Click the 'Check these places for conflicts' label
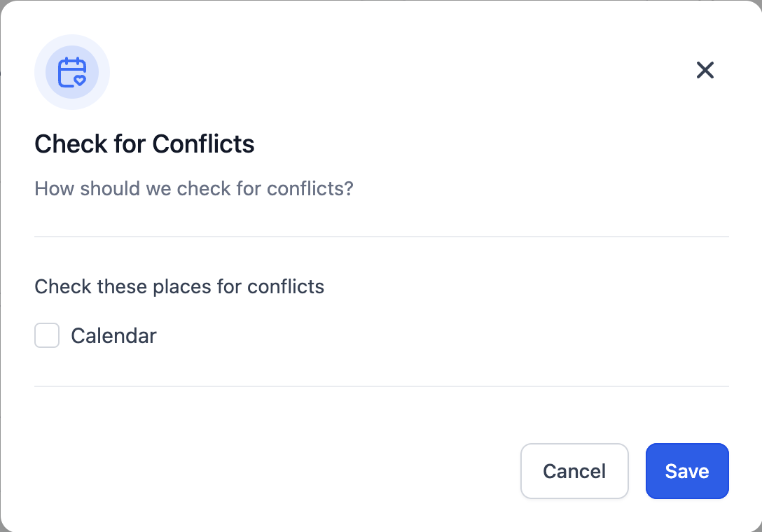This screenshot has height=532, width=762. tap(179, 286)
